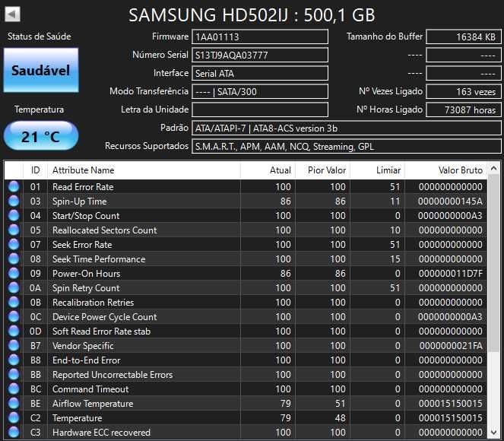Click the scrollbar up arrow
The width and height of the screenshot is (504, 441).
494,168
